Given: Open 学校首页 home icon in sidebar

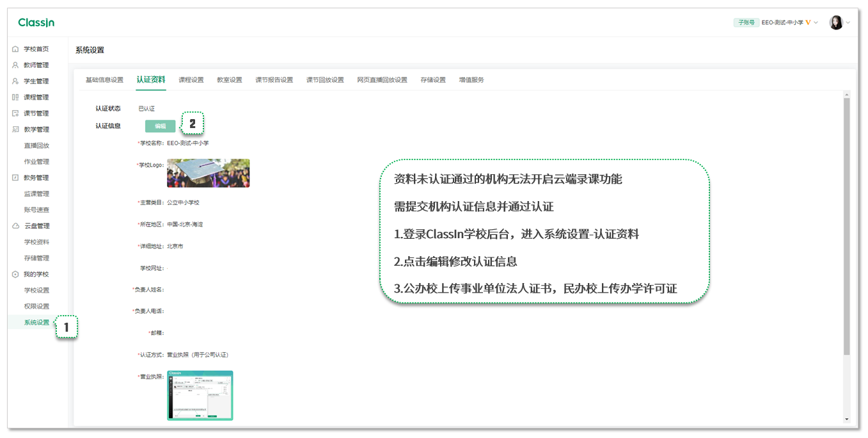Looking at the screenshot, I should point(15,49).
